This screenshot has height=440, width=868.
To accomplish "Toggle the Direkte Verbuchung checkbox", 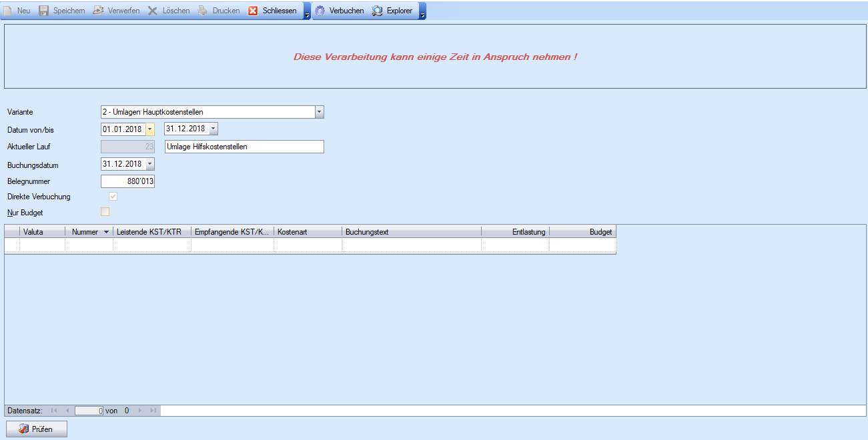I will point(113,197).
